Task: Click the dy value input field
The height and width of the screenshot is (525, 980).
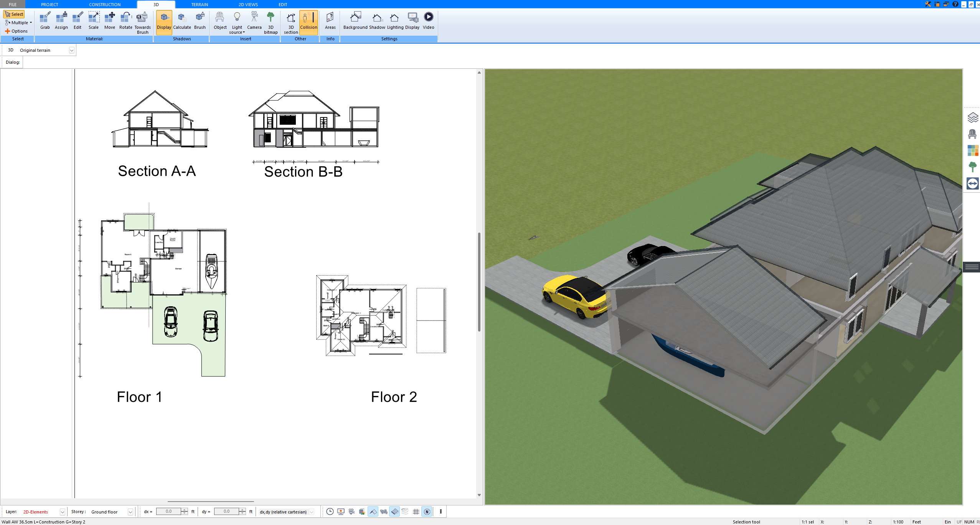Action: pyautogui.click(x=226, y=511)
